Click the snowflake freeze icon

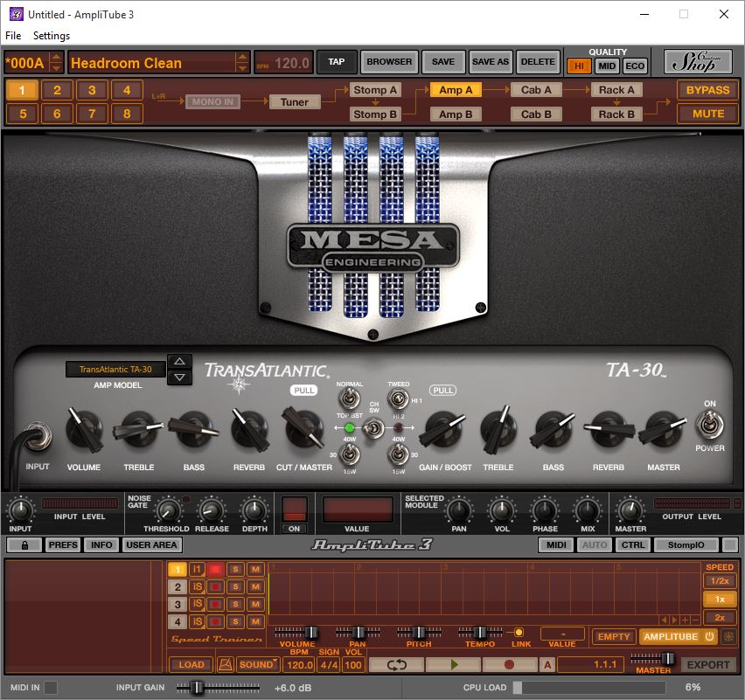(728, 636)
